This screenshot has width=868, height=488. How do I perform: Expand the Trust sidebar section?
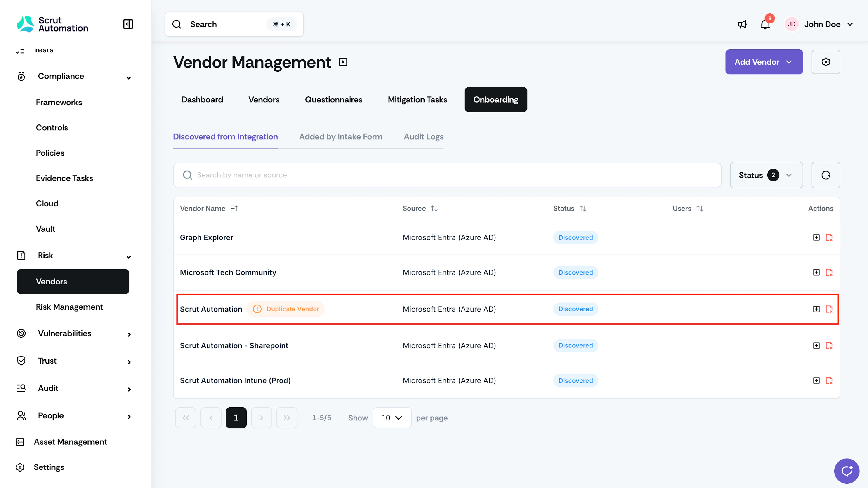129,362
